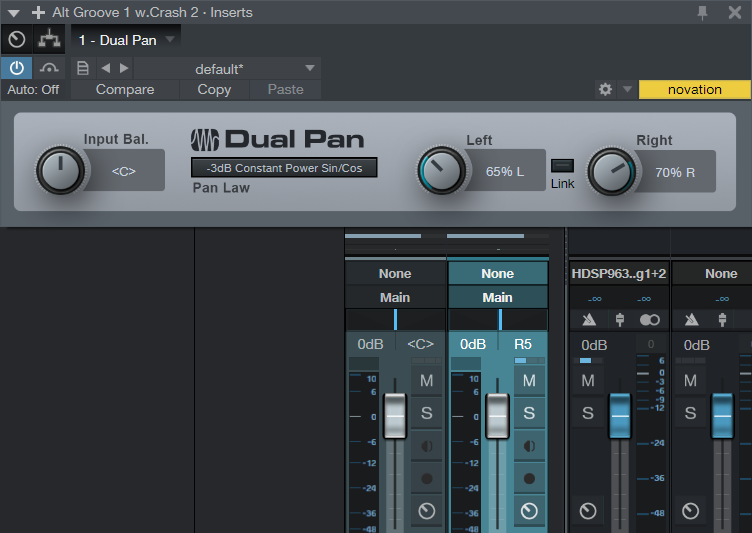Open the default* preset dropdown
752x533 pixels.
pos(227,69)
